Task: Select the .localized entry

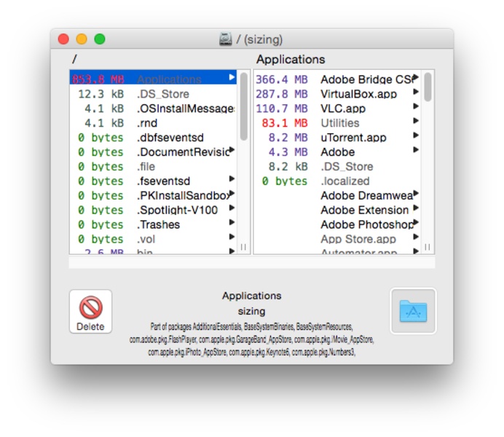Action: (x=337, y=181)
